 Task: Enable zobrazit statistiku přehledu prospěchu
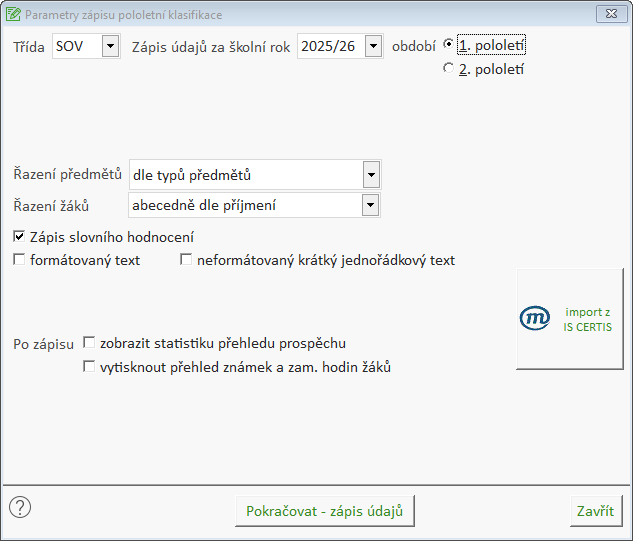coord(89,343)
